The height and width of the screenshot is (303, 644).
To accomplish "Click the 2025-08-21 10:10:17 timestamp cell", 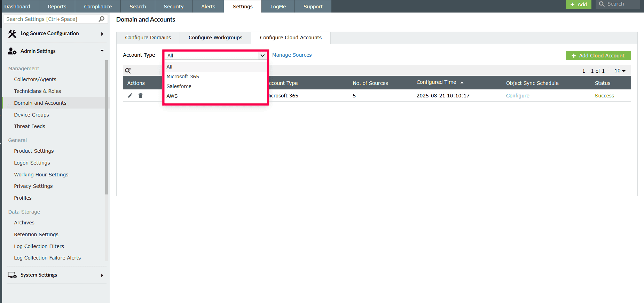I will tap(443, 96).
